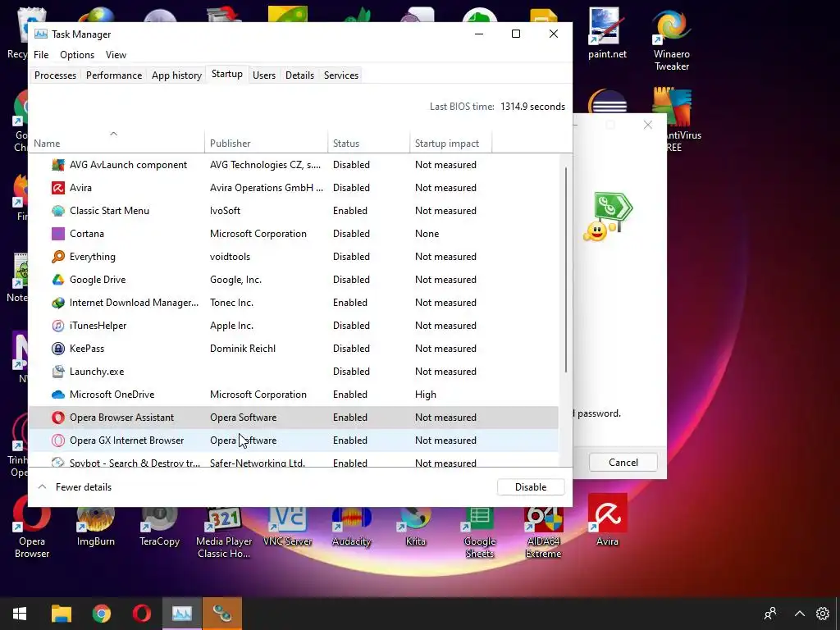The image size is (840, 630).
Task: Click the AVG AvLaunch component icon
Action: pos(58,164)
